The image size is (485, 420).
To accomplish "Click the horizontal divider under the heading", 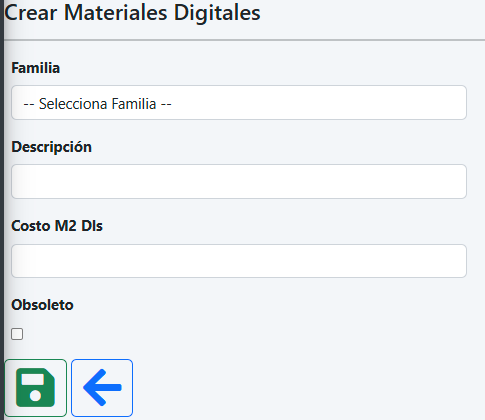I will (x=244, y=40).
